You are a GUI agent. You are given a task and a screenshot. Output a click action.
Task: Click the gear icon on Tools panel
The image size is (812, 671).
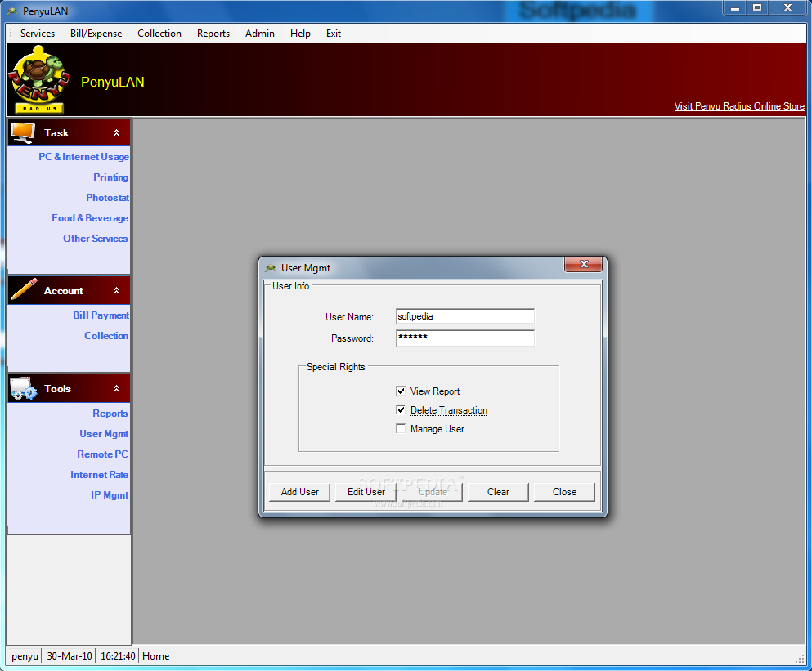coord(23,388)
